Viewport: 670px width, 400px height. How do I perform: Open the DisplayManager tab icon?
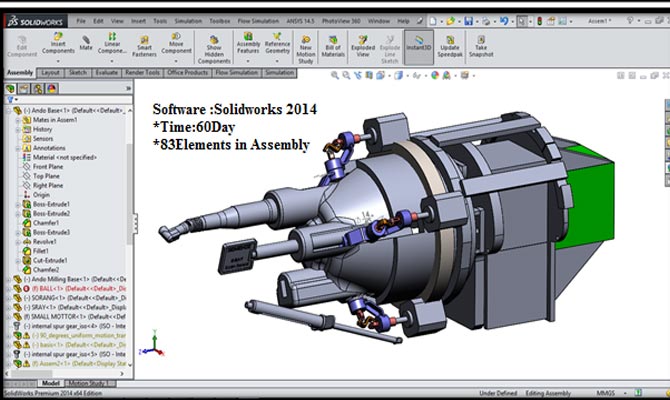52,88
